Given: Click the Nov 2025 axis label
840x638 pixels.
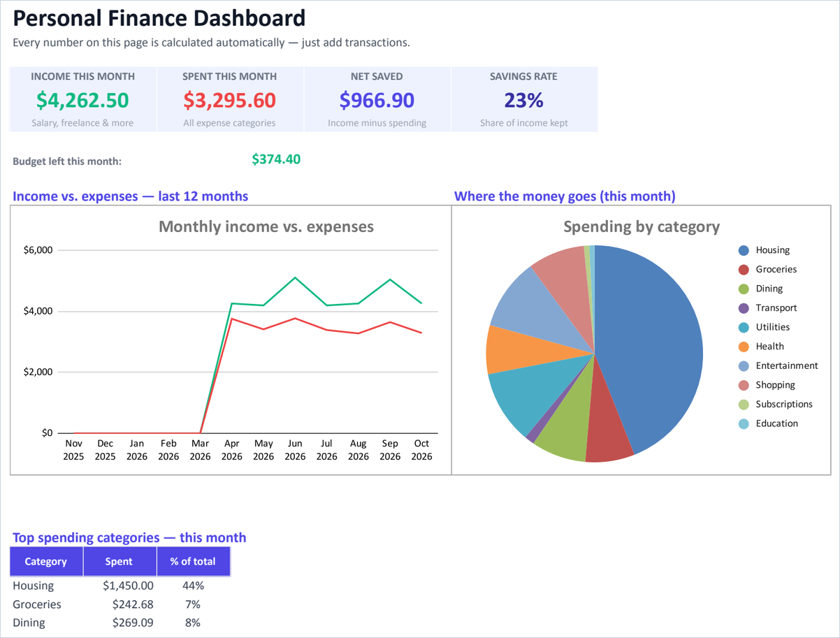Looking at the screenshot, I should point(73,450).
